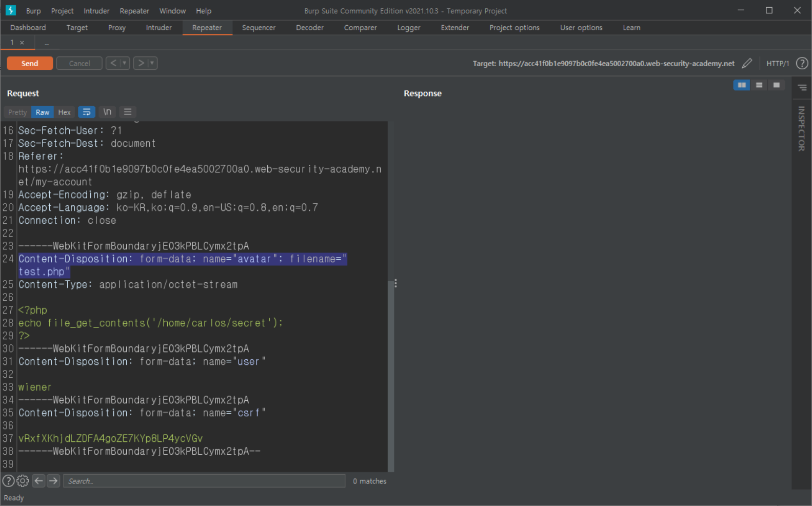Go forward in request history
812x506 pixels.
click(x=141, y=63)
